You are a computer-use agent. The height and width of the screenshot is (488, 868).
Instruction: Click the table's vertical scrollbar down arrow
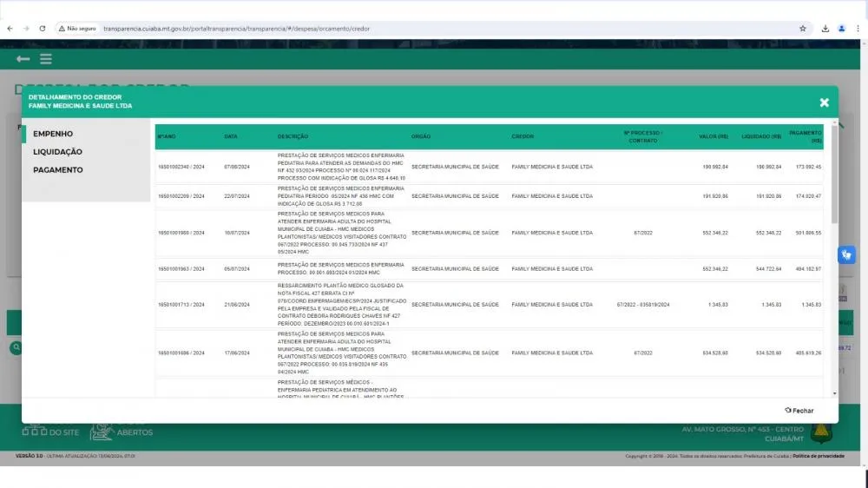[x=834, y=393]
